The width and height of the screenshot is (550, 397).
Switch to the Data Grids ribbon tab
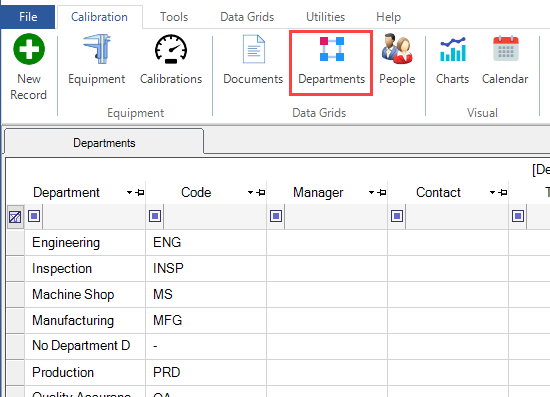point(247,17)
